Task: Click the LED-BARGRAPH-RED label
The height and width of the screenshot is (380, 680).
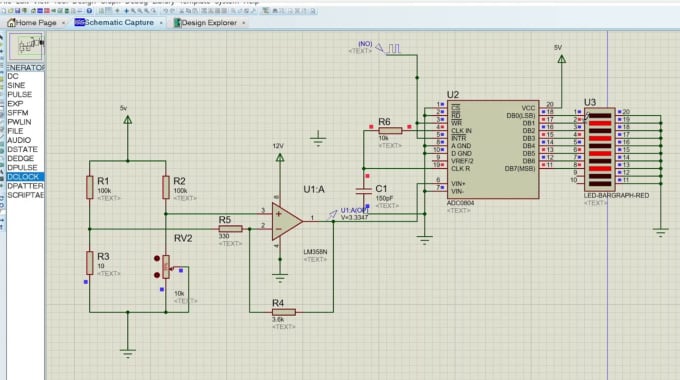Action: pyautogui.click(x=616, y=196)
